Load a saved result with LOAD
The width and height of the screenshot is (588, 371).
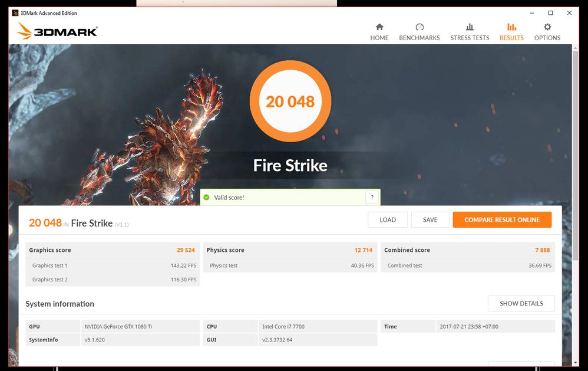(388, 219)
